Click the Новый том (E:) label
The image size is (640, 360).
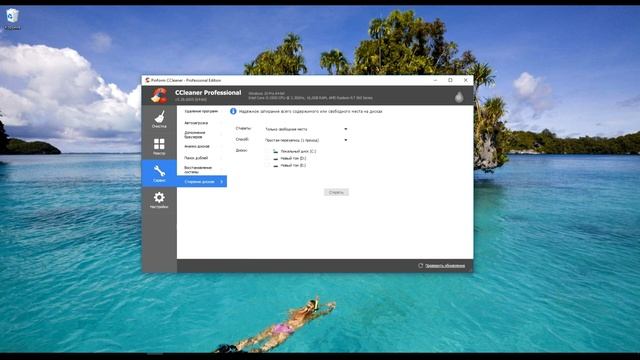(x=293, y=165)
